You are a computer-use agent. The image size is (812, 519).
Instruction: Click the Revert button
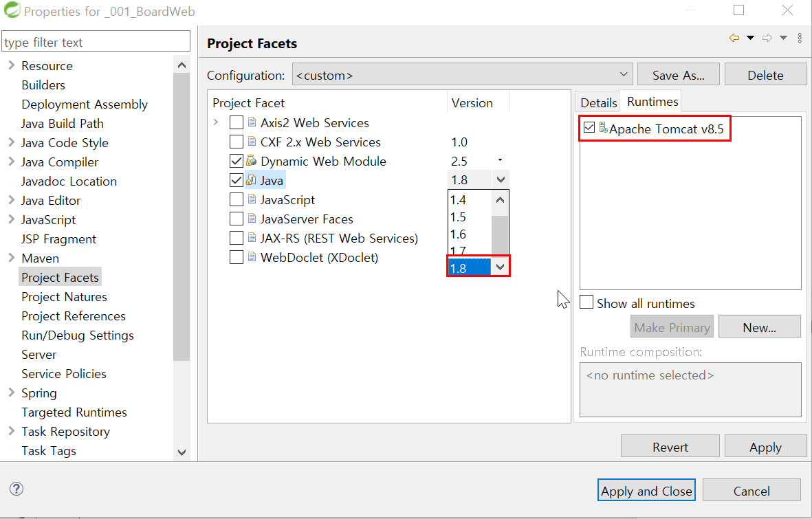pyautogui.click(x=670, y=447)
